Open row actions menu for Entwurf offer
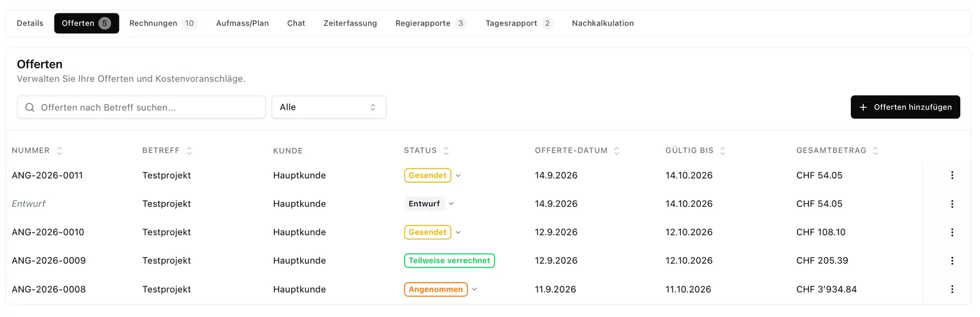 tap(952, 204)
